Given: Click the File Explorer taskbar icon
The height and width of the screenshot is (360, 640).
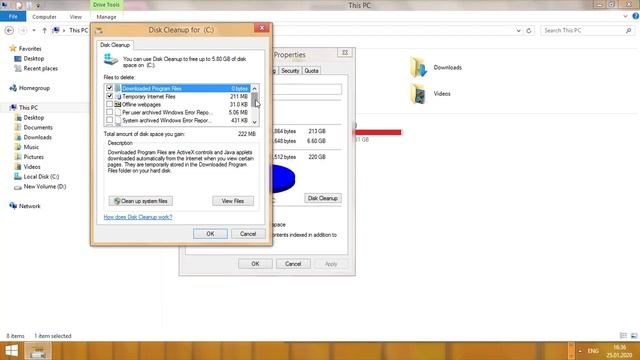Looking at the screenshot, I should (x=38, y=351).
